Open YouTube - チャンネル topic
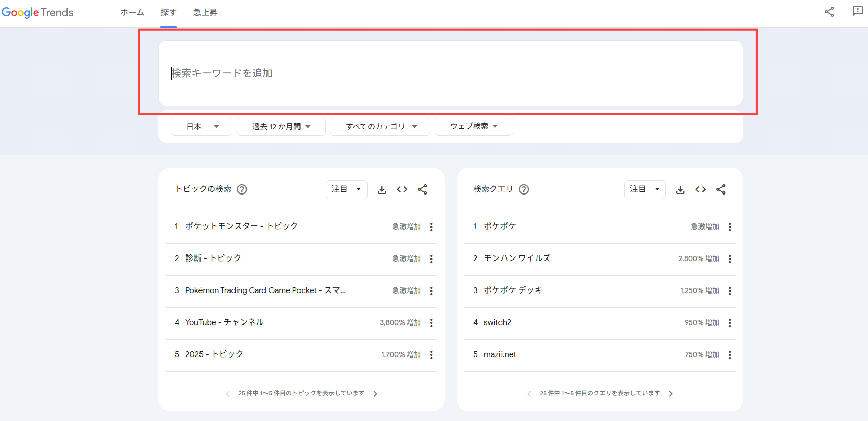The width and height of the screenshot is (868, 421). coord(224,322)
